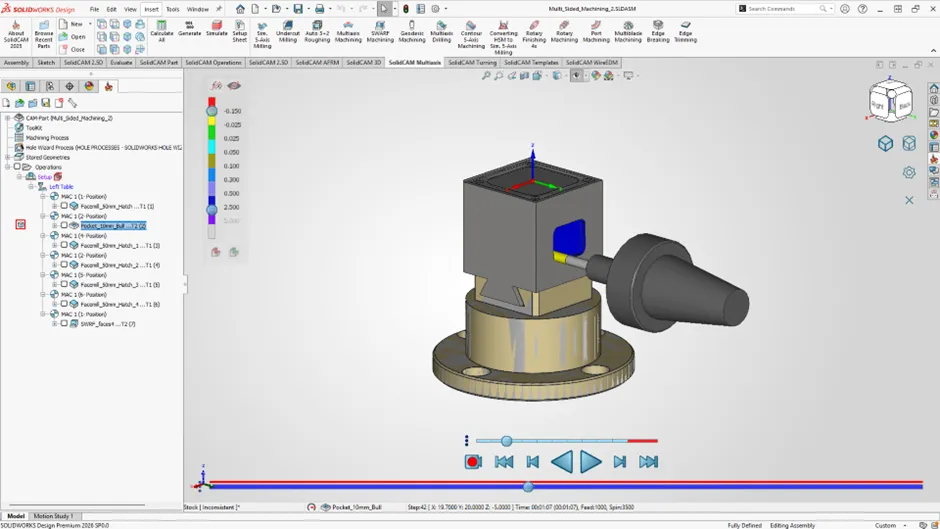Image resolution: width=940 pixels, height=529 pixels.
Task: Expand the Stored Geometries node
Action: 8,157
